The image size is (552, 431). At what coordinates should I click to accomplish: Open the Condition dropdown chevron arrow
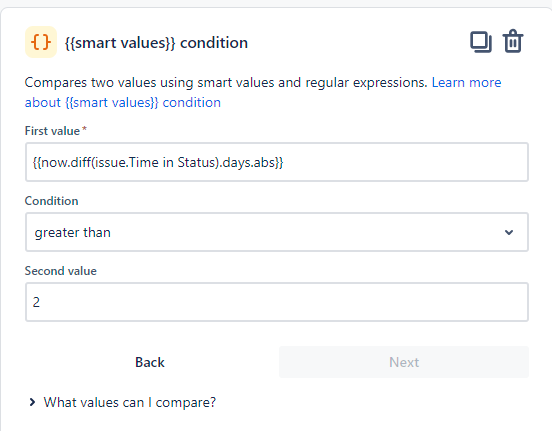point(509,232)
